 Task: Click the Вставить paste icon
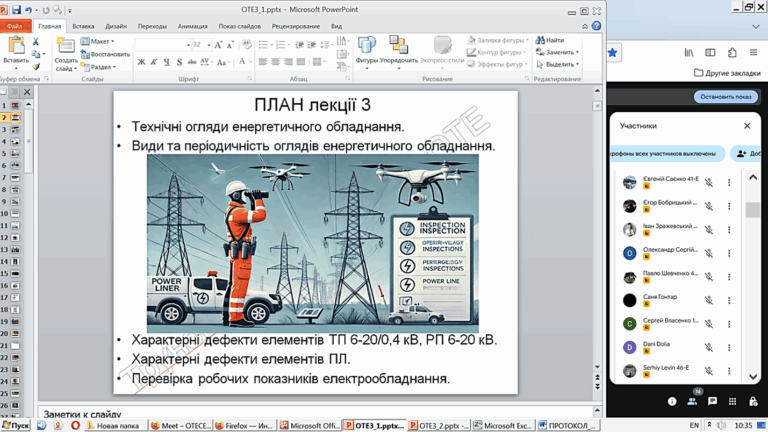(15, 46)
